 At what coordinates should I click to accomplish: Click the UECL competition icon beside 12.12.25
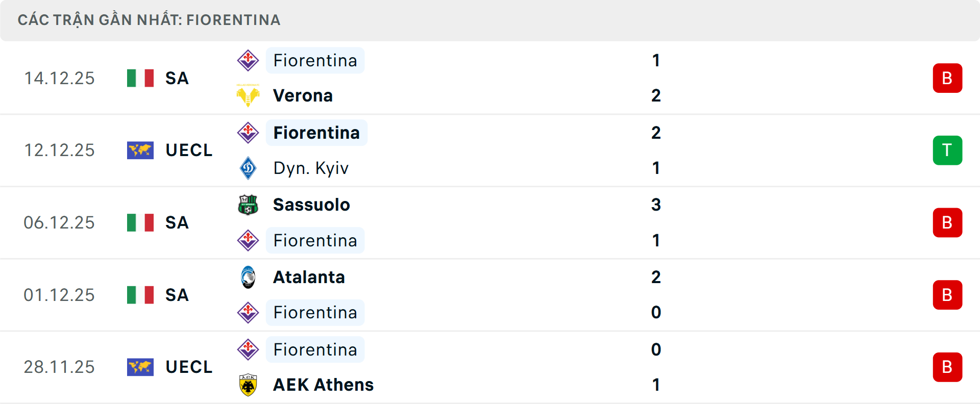[140, 150]
